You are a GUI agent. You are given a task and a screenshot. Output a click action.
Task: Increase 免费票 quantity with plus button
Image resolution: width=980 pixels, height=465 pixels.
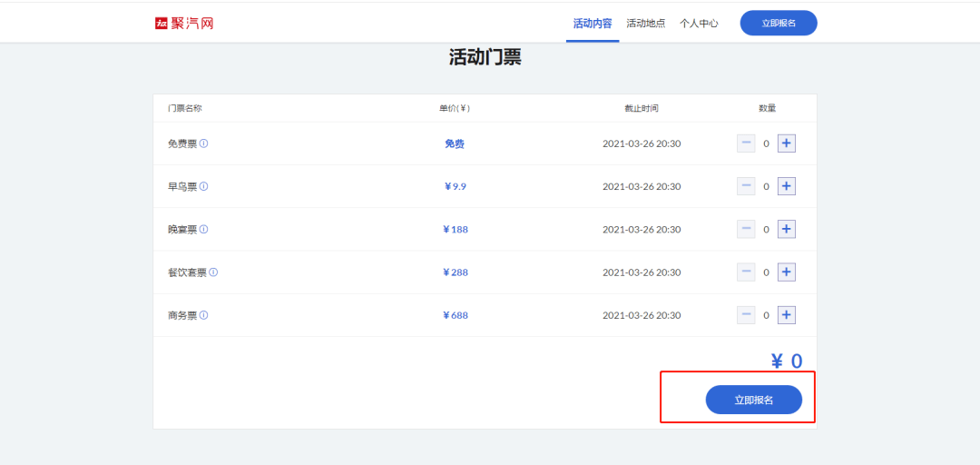787,143
